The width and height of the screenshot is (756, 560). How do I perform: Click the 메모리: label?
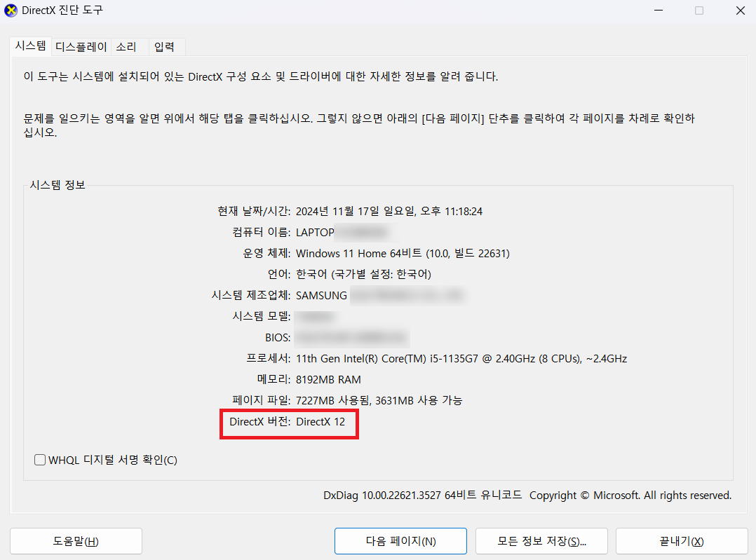(x=274, y=380)
